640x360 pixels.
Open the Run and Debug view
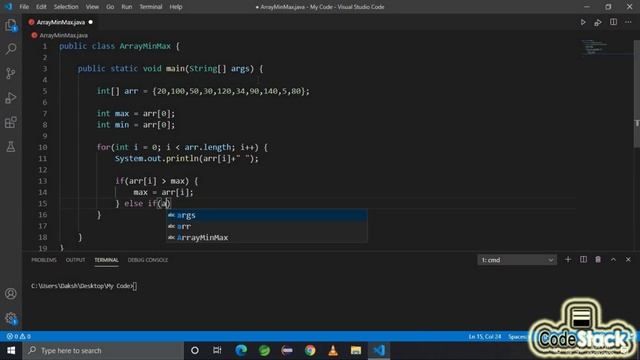[x=11, y=98]
